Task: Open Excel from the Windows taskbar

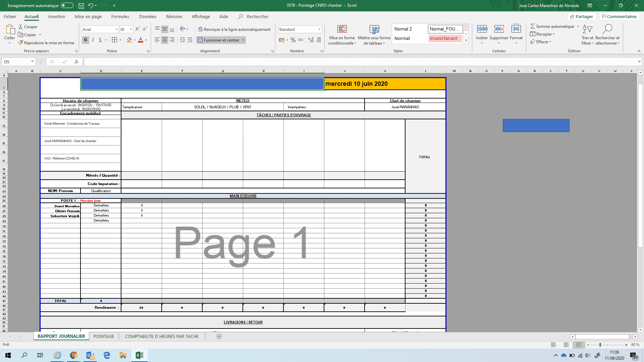Action: [x=139, y=355]
